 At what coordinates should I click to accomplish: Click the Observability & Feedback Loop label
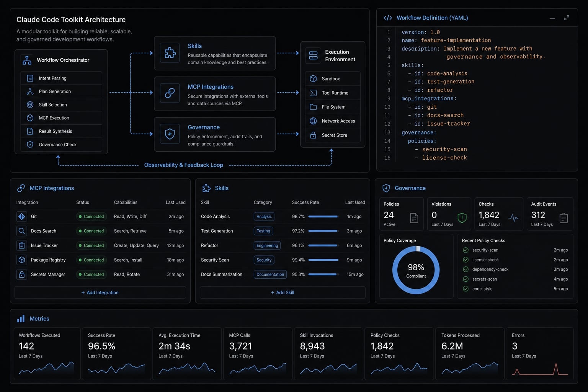click(184, 165)
